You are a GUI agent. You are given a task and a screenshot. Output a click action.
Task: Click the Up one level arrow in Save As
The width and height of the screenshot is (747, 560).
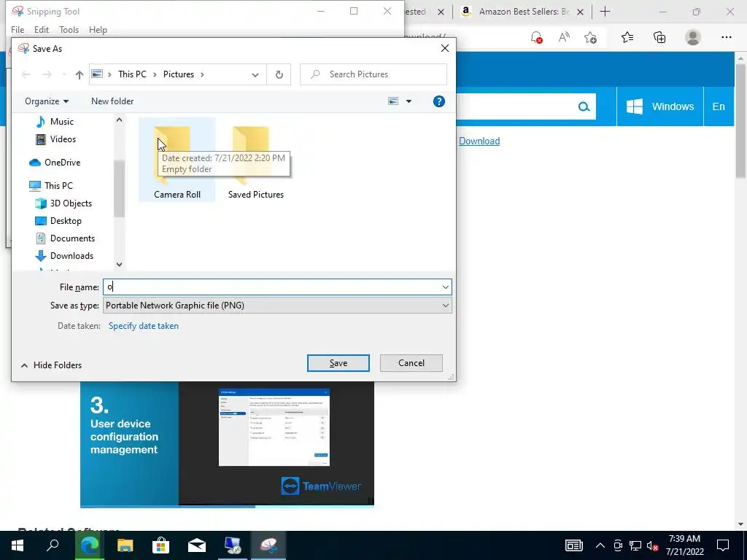(79, 75)
